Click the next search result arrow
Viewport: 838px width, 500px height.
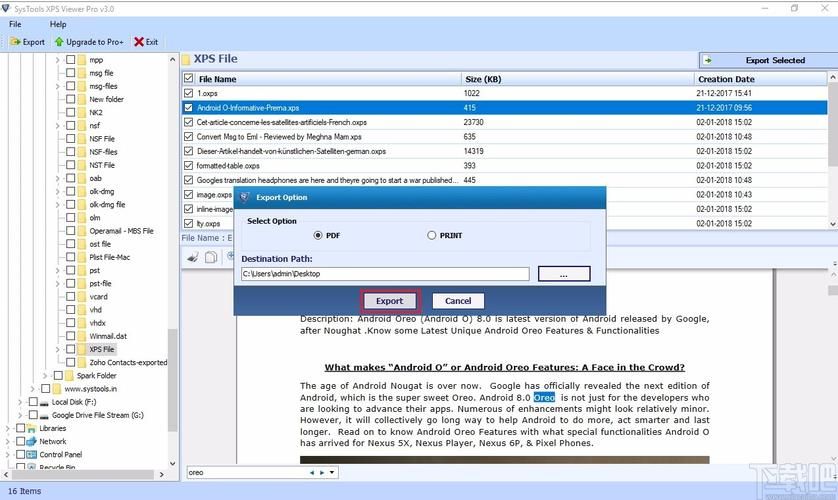pyautogui.click(x=322, y=473)
